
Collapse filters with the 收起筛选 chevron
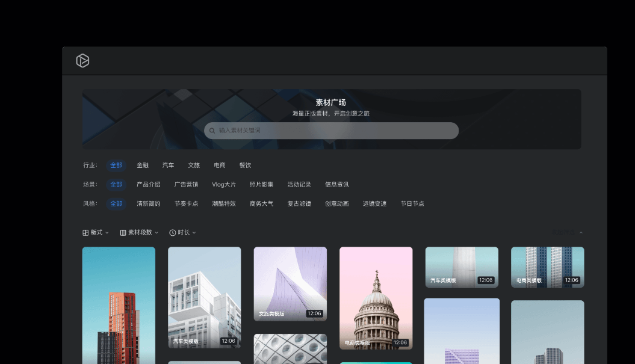pos(580,232)
